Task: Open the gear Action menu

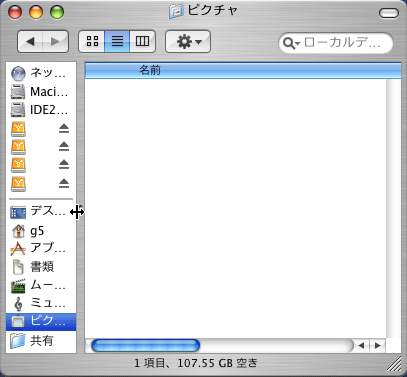Action: [188, 41]
